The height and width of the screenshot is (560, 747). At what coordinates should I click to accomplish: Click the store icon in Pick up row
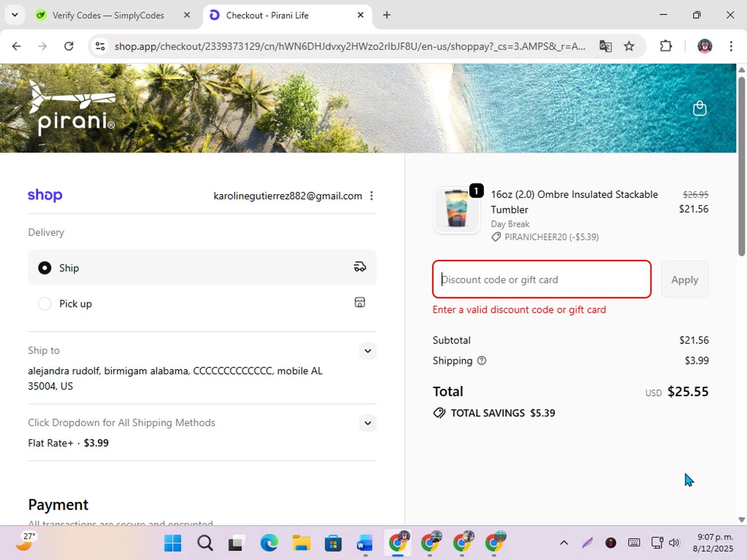pos(360,303)
